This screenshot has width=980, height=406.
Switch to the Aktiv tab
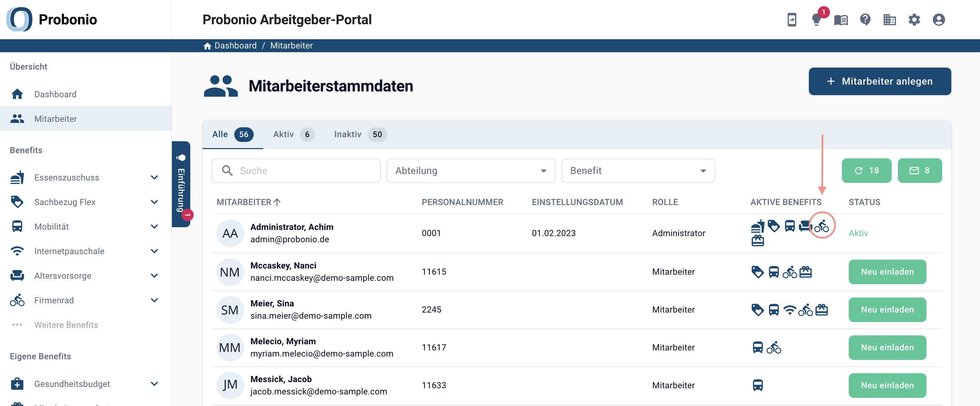(x=293, y=134)
